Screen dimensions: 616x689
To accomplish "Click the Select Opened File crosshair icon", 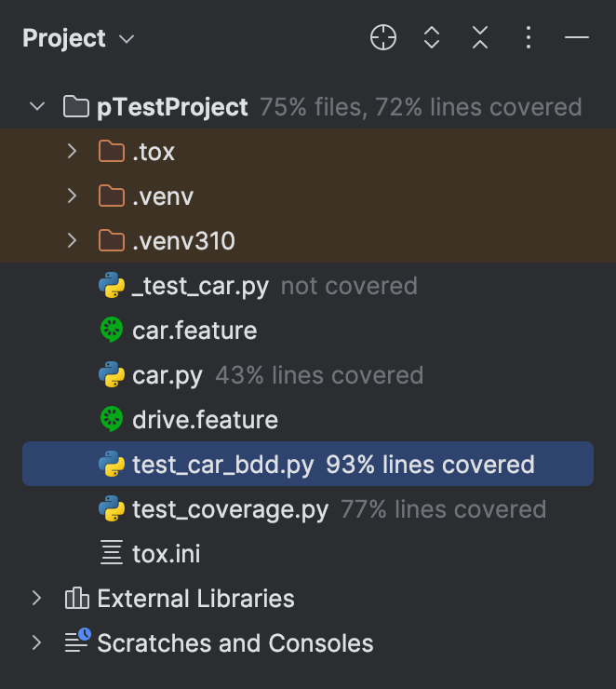I will 383,37.
